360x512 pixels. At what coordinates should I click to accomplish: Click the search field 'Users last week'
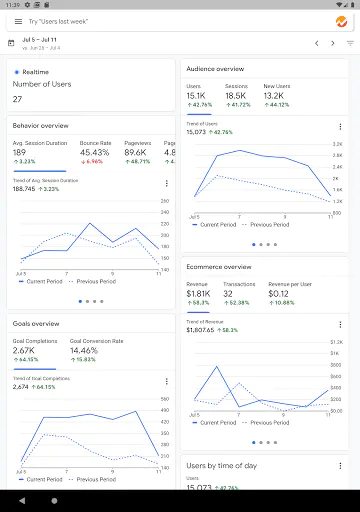(58, 22)
